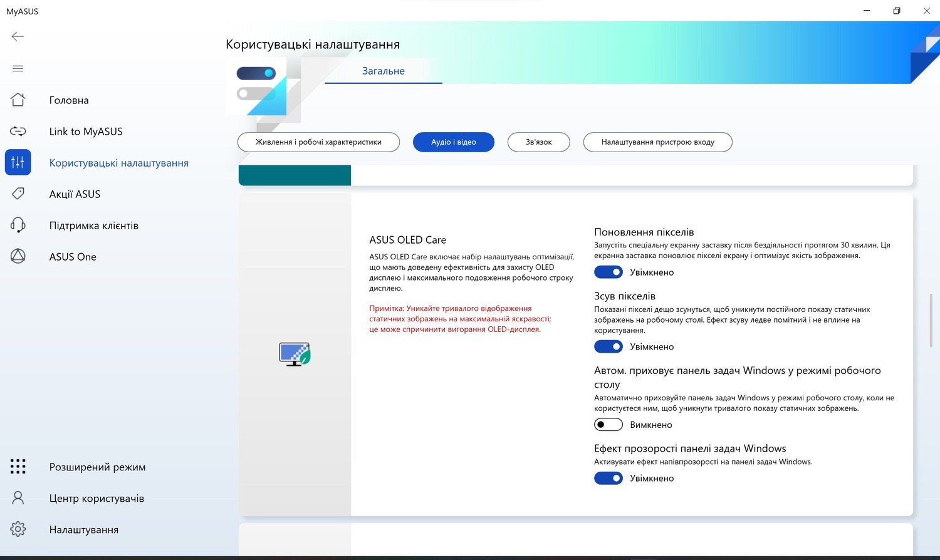Click the ASUS OLED Care heading

click(x=408, y=240)
